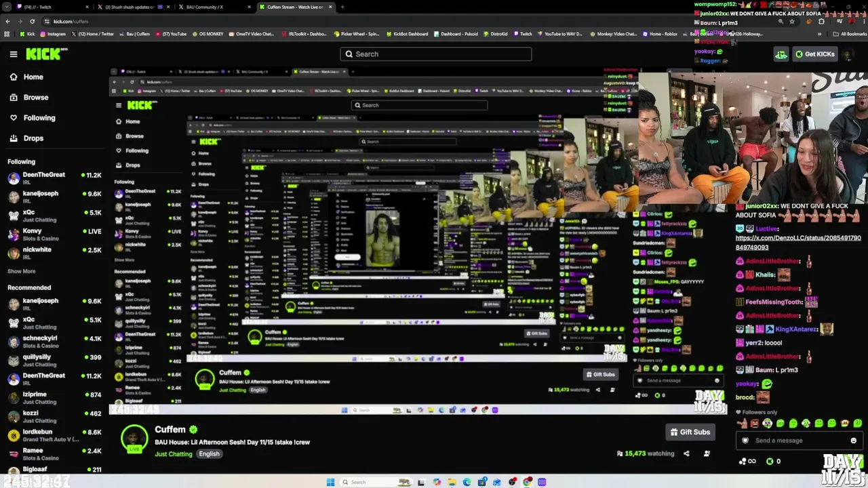This screenshot has width=868, height=488.
Task: Open the Home / Twitter bookmark
Action: (92, 34)
